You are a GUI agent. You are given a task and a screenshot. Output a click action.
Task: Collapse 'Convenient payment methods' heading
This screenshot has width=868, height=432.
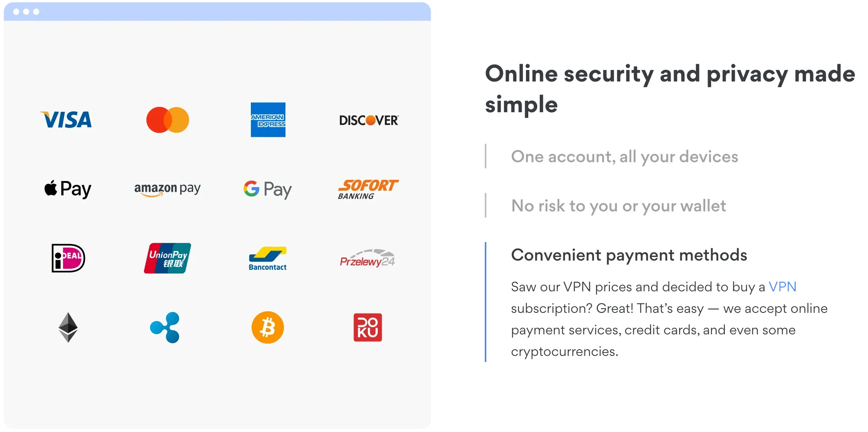point(629,255)
